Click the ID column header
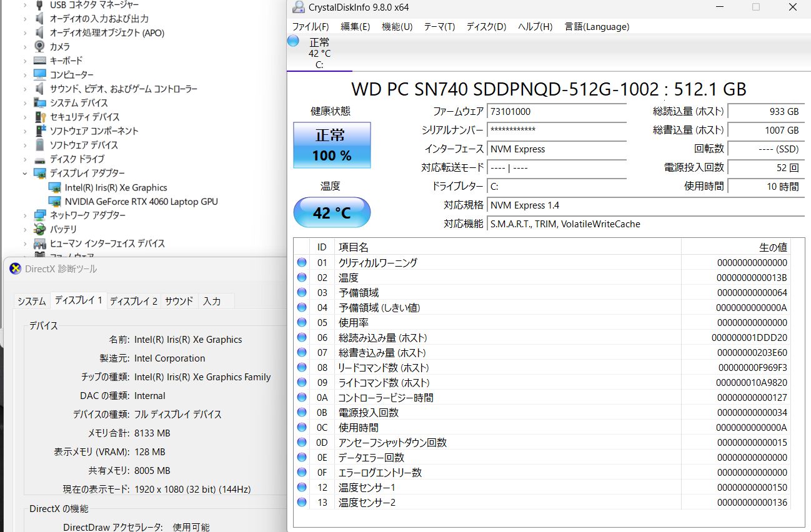Image resolution: width=811 pixels, height=532 pixels. point(322,247)
